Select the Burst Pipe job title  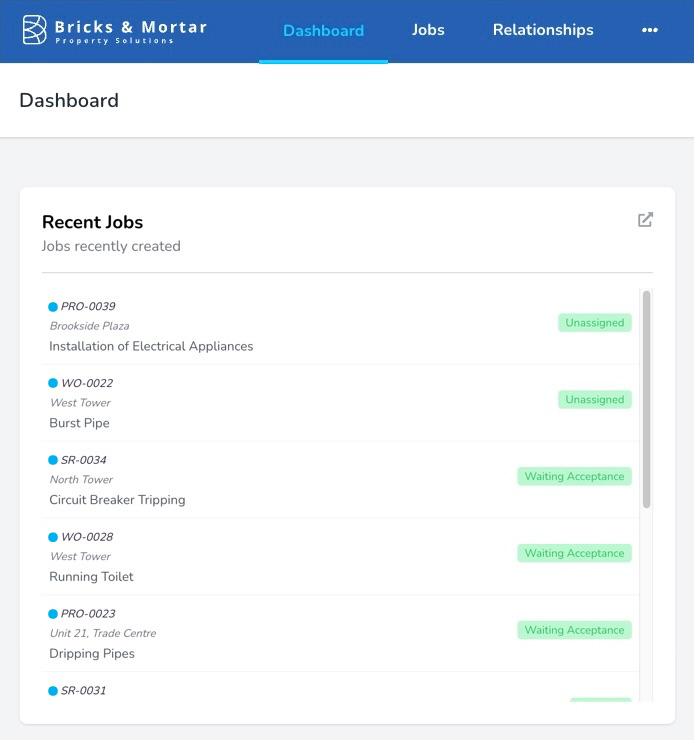point(79,423)
